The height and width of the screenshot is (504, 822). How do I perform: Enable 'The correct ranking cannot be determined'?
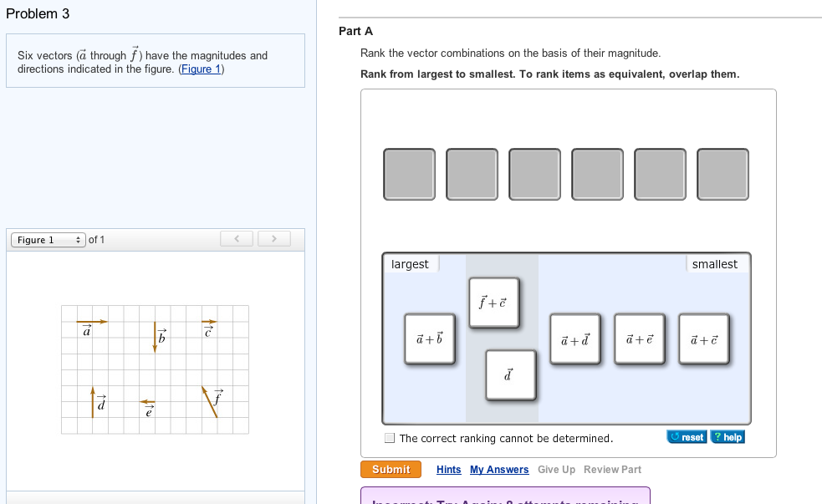pos(389,437)
